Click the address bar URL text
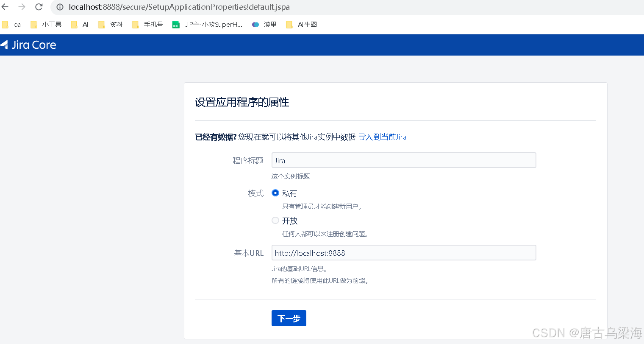The height and width of the screenshot is (344, 644). point(179,7)
